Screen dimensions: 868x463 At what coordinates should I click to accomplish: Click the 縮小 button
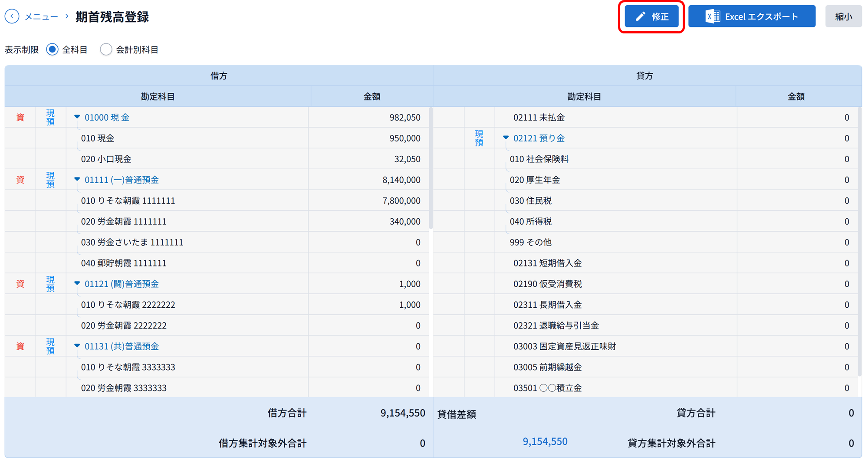tap(843, 16)
